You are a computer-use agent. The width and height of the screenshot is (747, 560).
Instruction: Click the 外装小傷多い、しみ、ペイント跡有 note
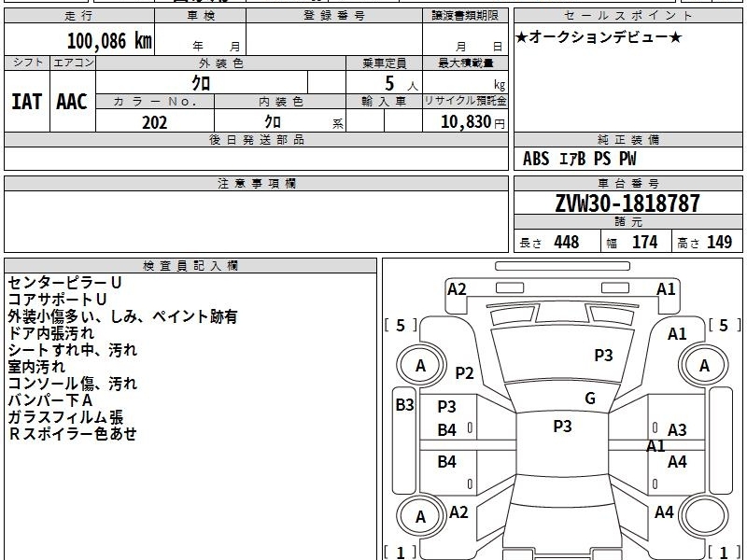coord(122,316)
